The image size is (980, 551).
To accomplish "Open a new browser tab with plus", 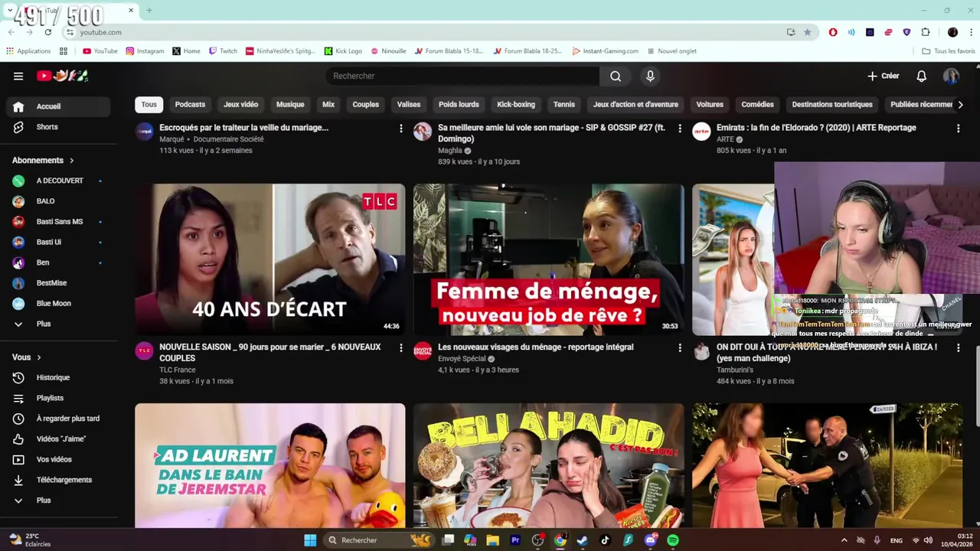I will click(x=149, y=10).
